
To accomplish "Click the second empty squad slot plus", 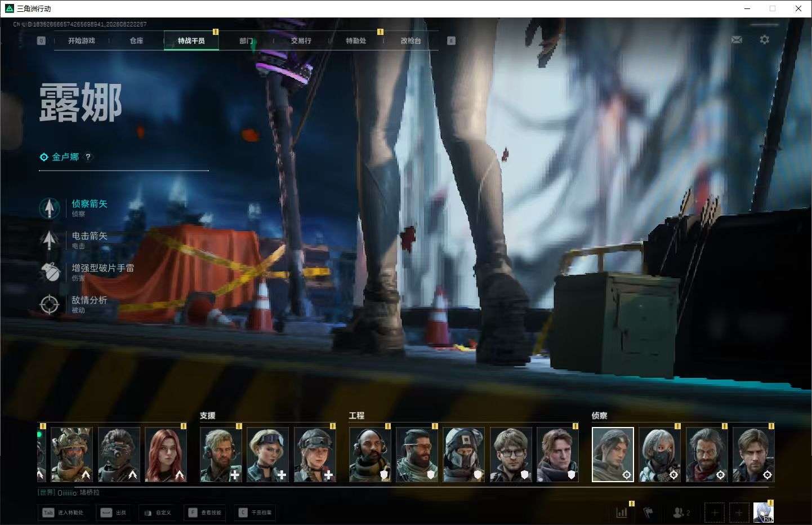I will pos(739,513).
